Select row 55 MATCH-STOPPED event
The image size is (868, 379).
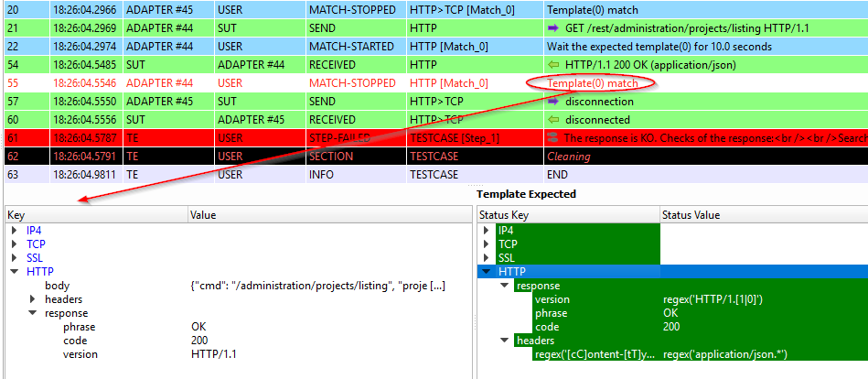point(435,83)
